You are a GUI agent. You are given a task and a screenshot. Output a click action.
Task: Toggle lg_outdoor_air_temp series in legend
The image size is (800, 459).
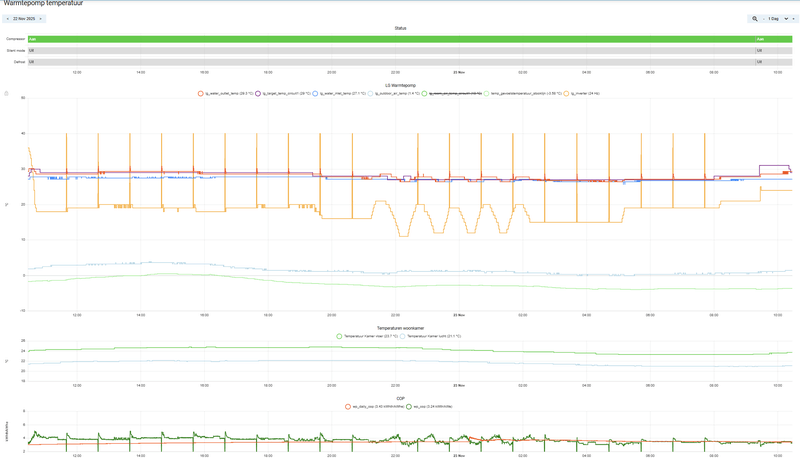click(x=394, y=94)
